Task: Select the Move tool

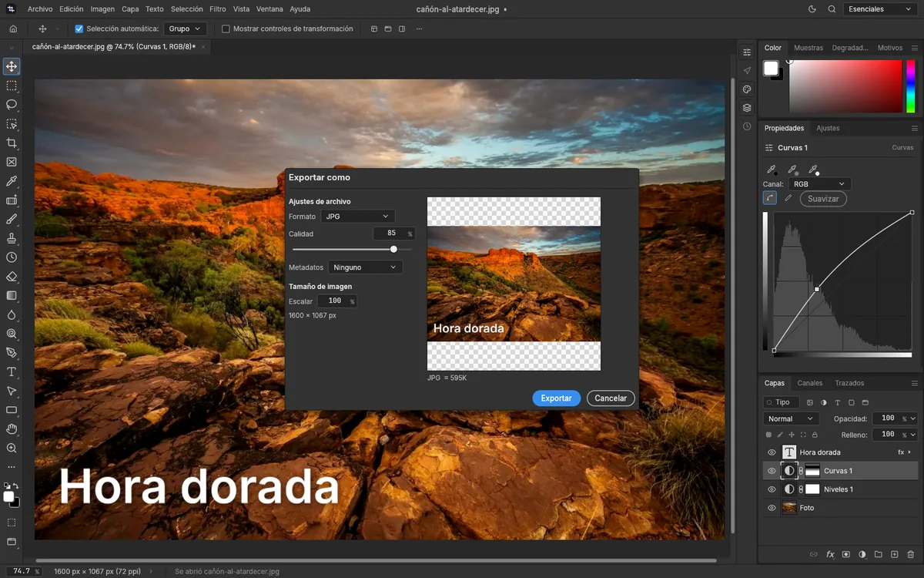Action: tap(12, 67)
